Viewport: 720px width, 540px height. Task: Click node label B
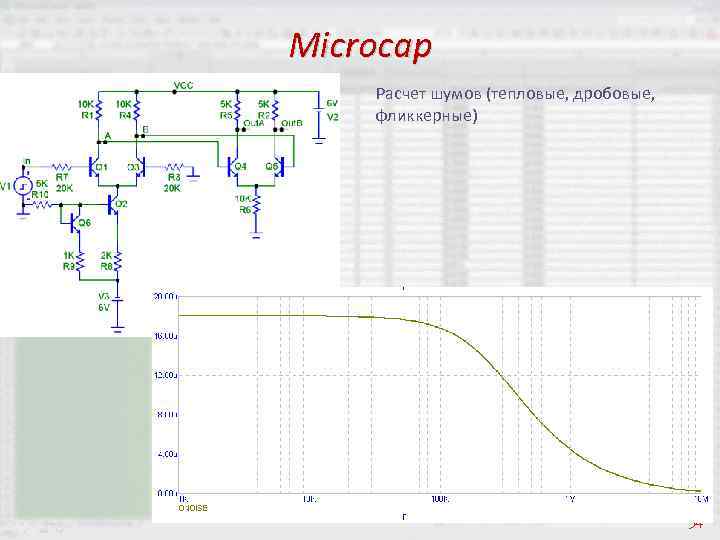146,130
